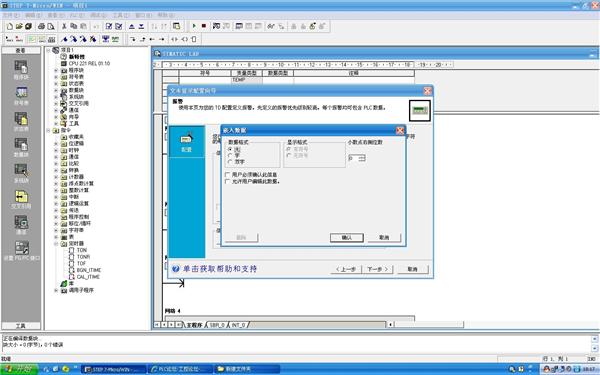
Task: Click the Open project folder icon
Action: click(x=19, y=26)
